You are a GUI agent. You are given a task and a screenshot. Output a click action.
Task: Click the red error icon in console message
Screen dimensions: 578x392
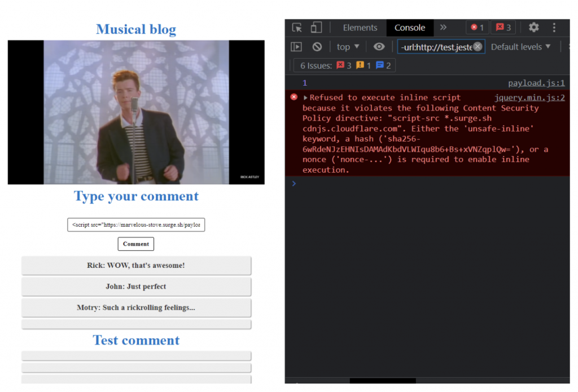pyautogui.click(x=294, y=97)
